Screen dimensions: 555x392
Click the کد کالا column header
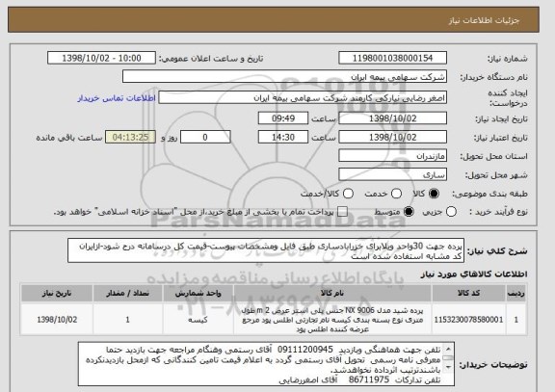pyautogui.click(x=468, y=294)
